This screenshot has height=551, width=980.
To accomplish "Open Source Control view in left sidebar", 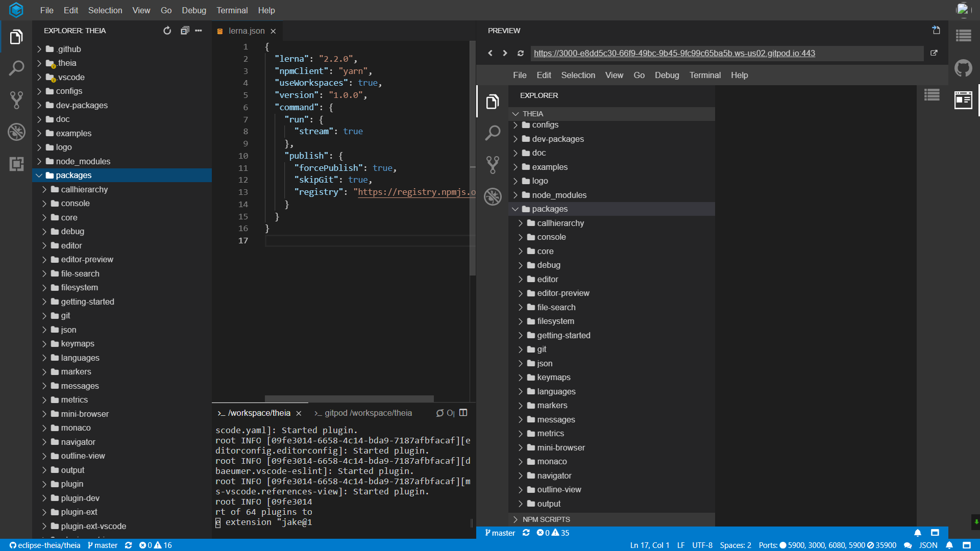I will [16, 100].
